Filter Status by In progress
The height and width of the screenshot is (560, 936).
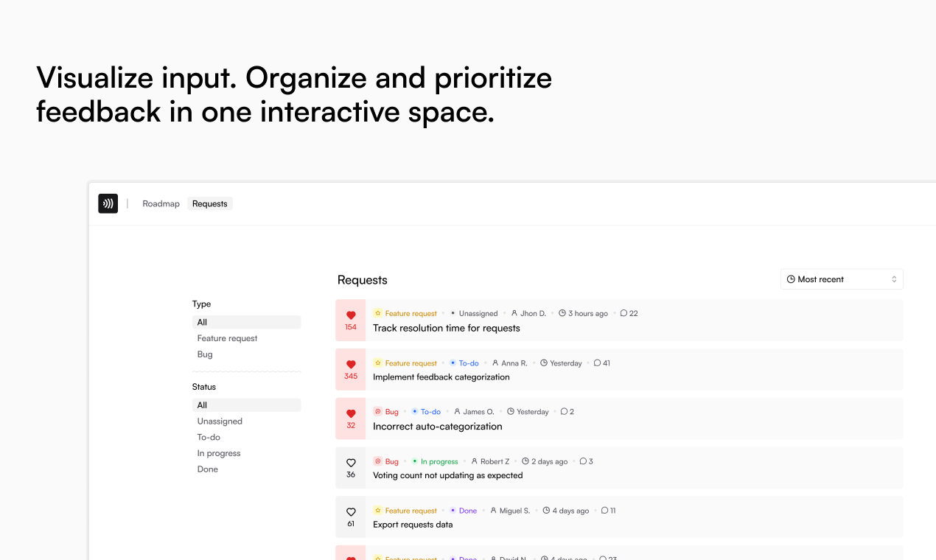(219, 453)
